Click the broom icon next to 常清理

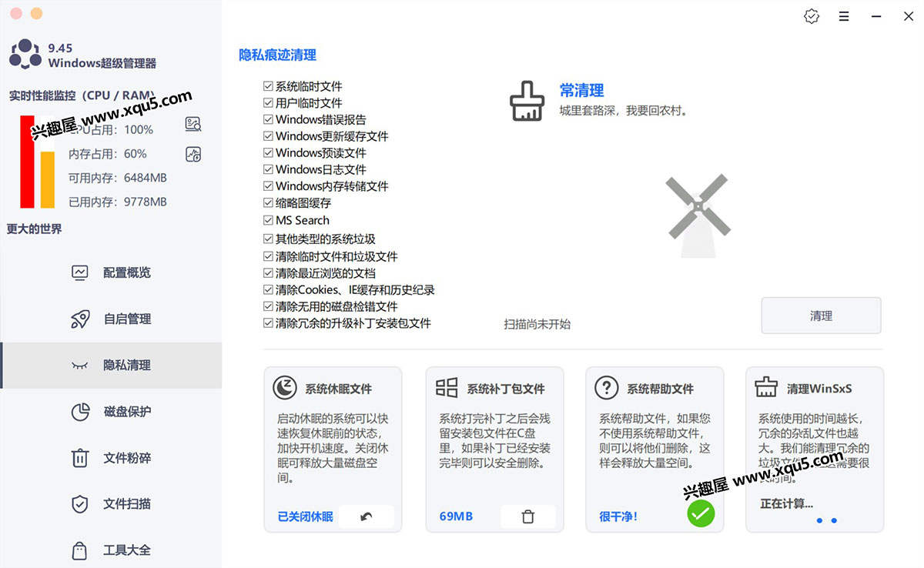(527, 101)
